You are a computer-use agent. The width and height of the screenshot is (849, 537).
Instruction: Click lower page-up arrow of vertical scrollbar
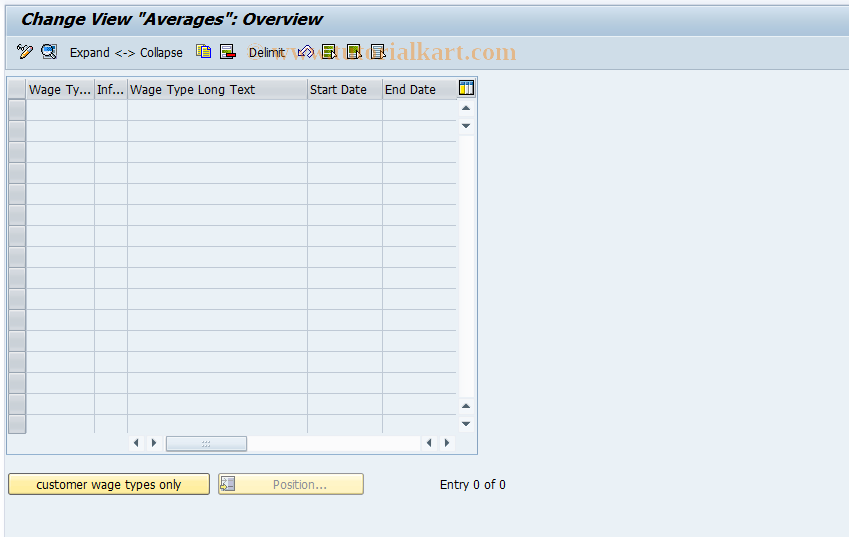point(466,406)
